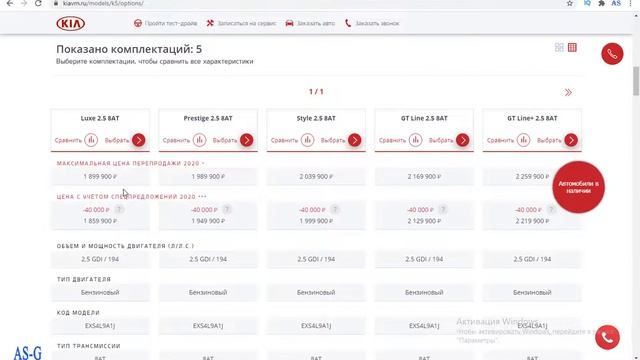Click the page vertical scrollbar thumb
Viewport: 640px width, 360px height.
tap(636, 81)
